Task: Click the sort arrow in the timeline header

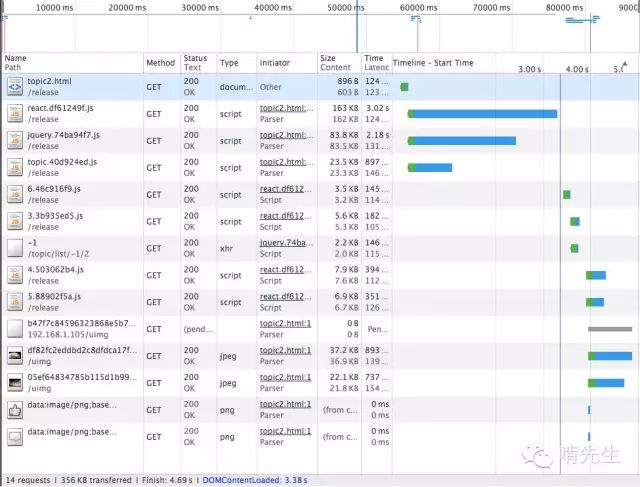Action: tap(624, 64)
